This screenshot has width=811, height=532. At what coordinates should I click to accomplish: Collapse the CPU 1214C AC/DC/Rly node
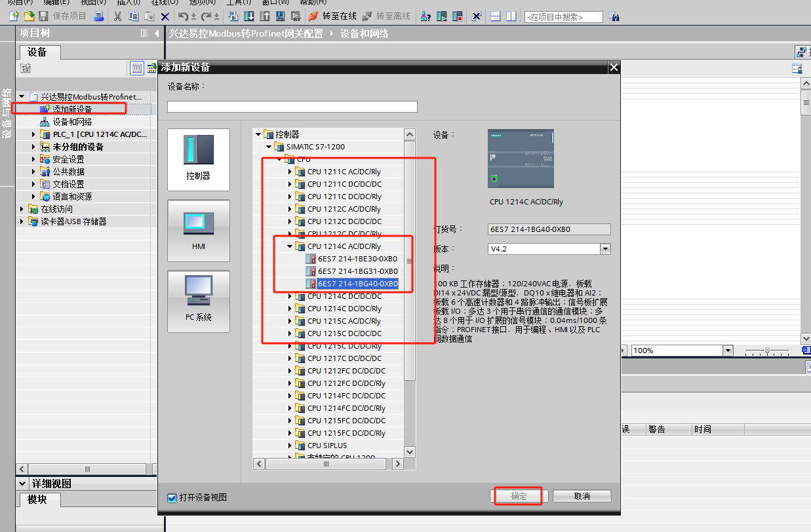tap(290, 246)
